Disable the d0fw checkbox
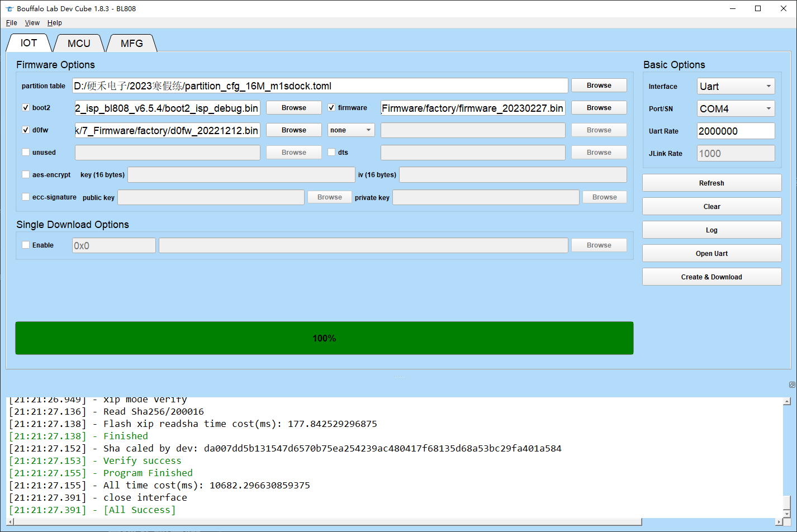 coord(26,130)
